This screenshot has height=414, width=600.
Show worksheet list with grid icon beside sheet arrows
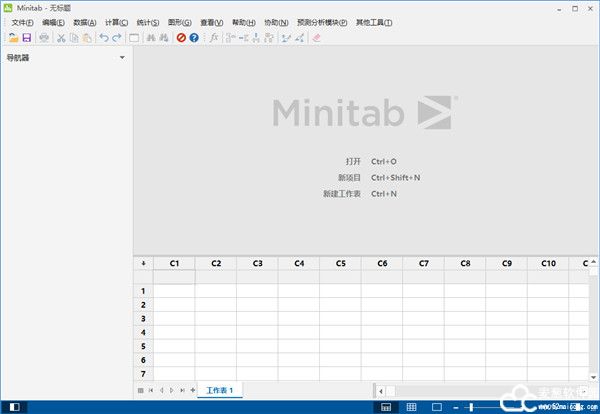tap(140, 390)
